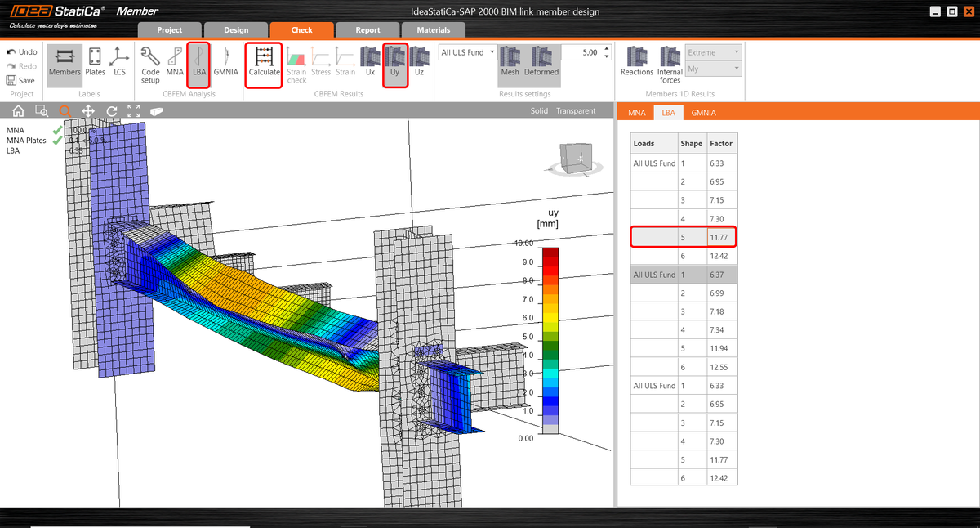
Task: Select the Members tool in Labels group
Action: 64,64
